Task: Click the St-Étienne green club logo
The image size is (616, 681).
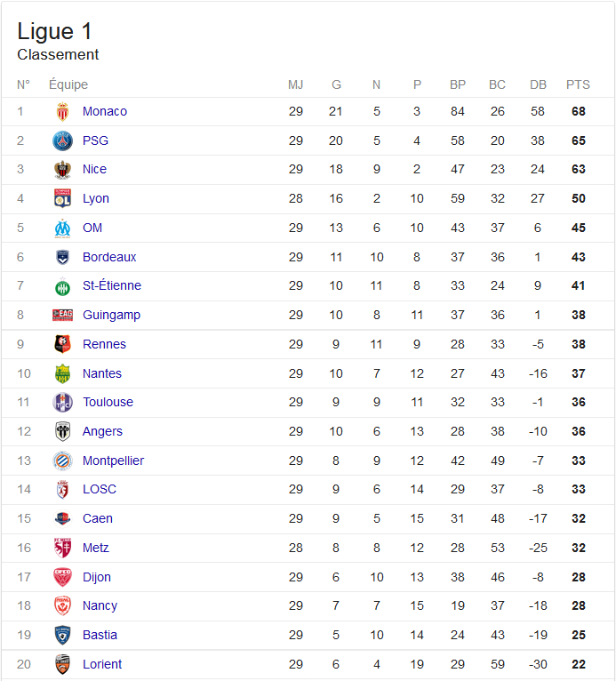Action: (x=62, y=286)
